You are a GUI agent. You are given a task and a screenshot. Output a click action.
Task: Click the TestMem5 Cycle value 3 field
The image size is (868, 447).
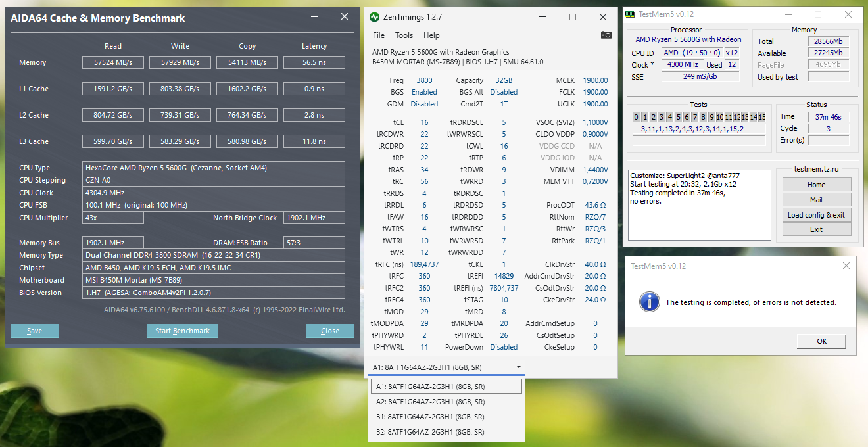click(829, 129)
